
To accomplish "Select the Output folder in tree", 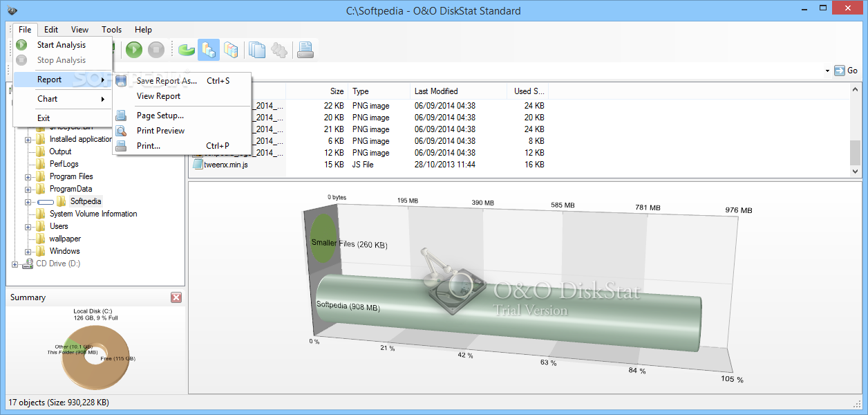I will point(61,151).
